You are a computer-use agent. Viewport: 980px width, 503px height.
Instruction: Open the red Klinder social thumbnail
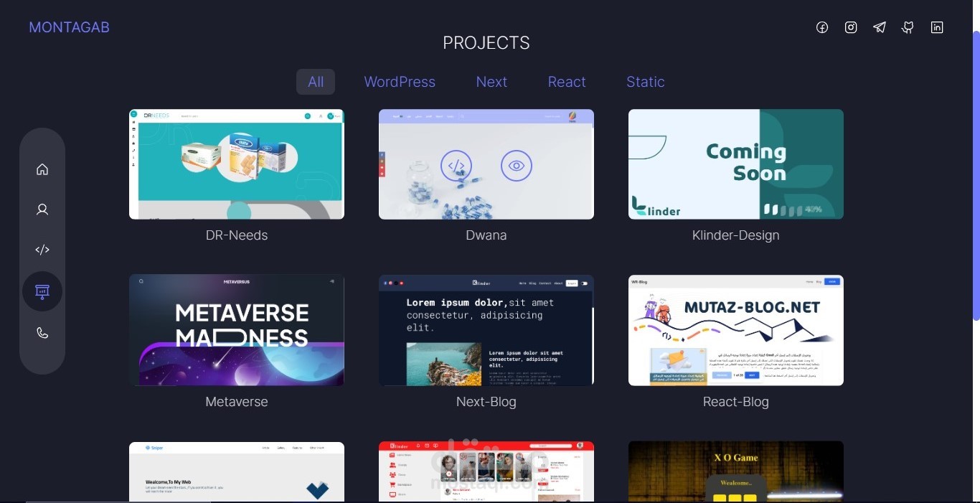click(x=486, y=471)
